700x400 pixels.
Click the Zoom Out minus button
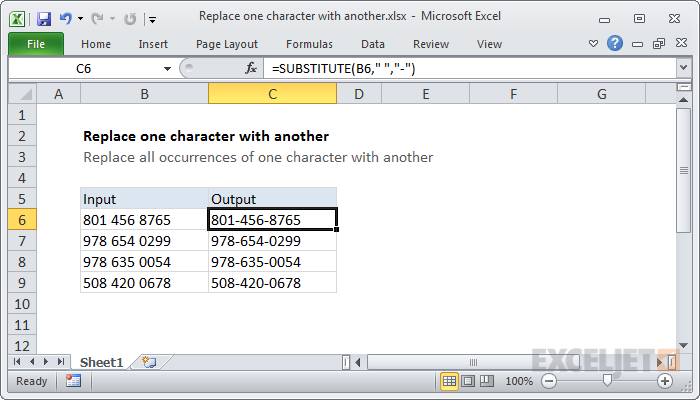[549, 381]
